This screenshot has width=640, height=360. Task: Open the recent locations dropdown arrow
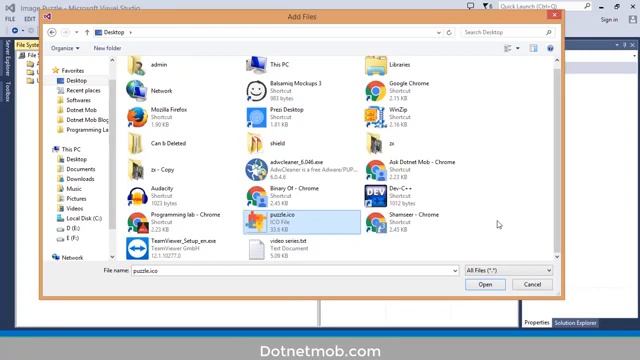click(x=76, y=32)
